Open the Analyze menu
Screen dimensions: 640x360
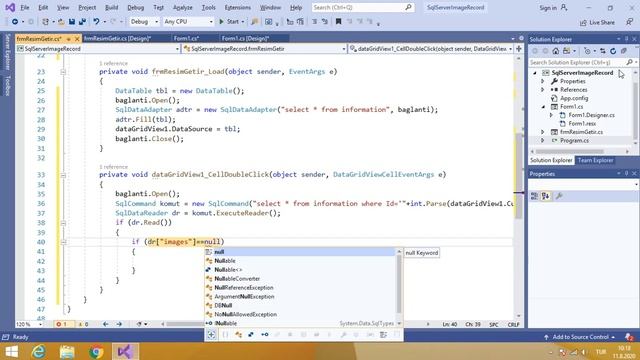pos(182,7)
